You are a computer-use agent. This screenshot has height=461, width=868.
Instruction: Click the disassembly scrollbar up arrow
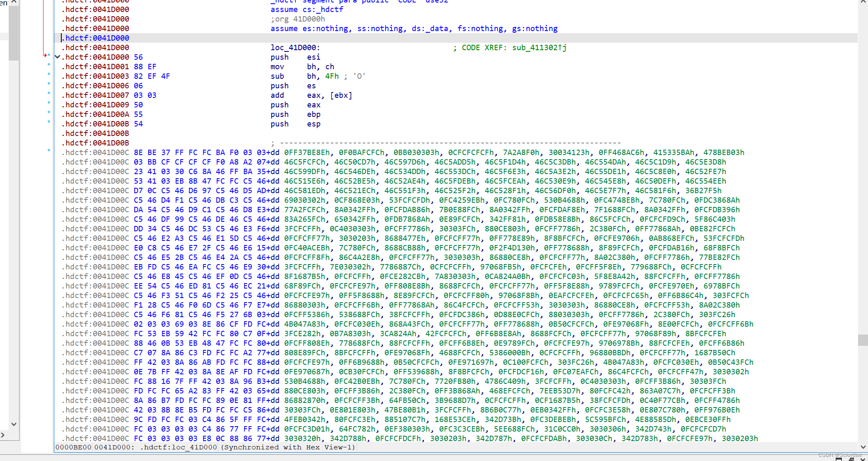pyautogui.click(x=863, y=2)
